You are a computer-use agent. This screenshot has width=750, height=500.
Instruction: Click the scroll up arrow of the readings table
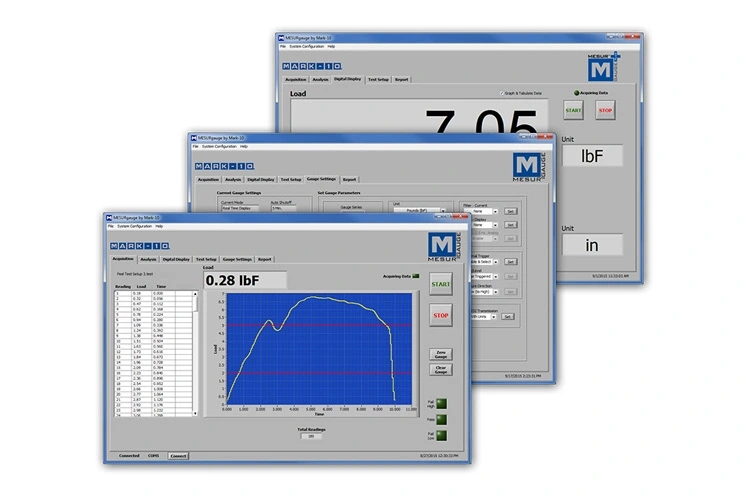click(195, 294)
